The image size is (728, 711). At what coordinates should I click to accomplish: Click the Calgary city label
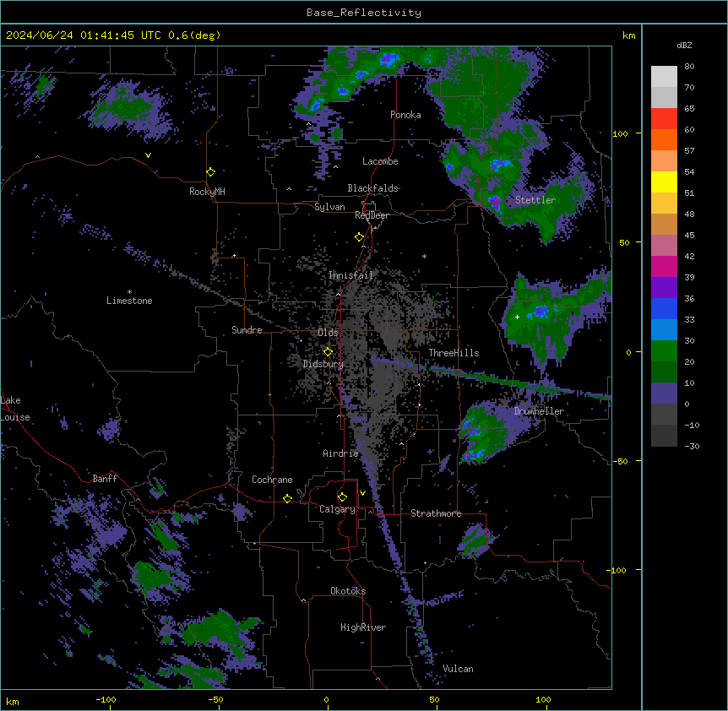337,509
